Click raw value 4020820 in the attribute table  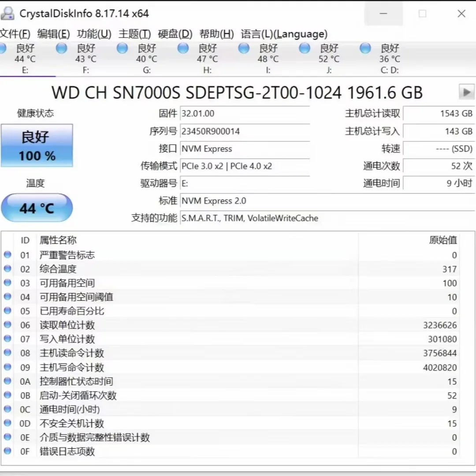click(440, 367)
